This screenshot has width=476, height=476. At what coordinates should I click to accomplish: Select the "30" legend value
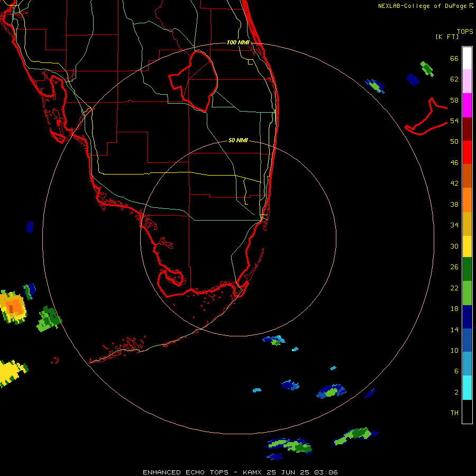pyautogui.click(x=454, y=246)
